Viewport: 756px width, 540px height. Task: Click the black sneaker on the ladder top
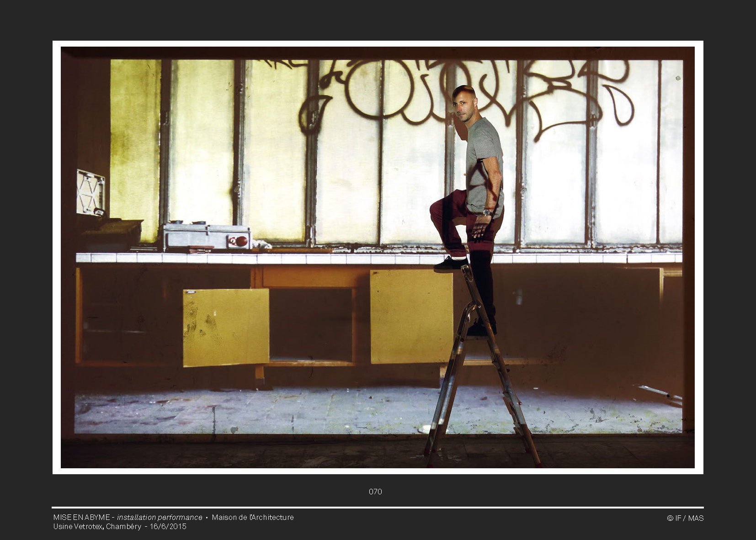pyautogui.click(x=450, y=264)
